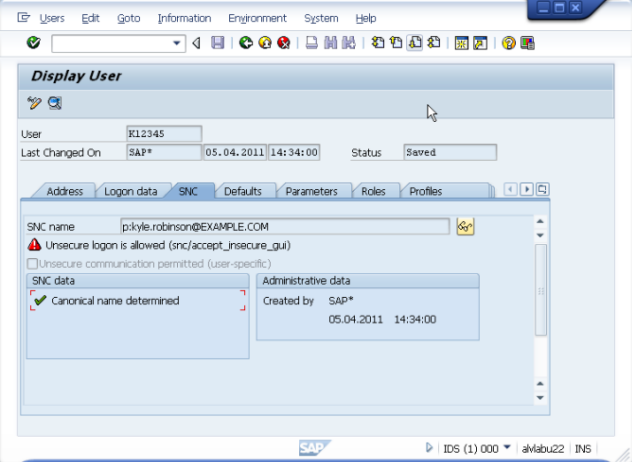Click the time field 14:34:00
Viewport: 632px width, 462px height.
click(294, 152)
